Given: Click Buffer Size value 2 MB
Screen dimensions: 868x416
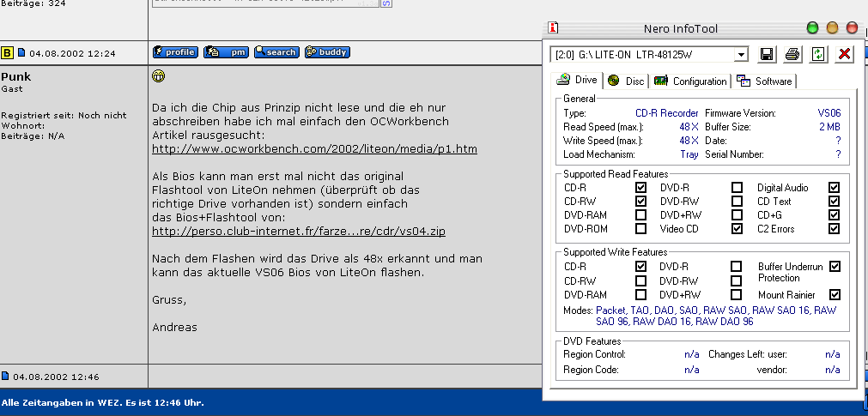Looking at the screenshot, I should (x=830, y=127).
